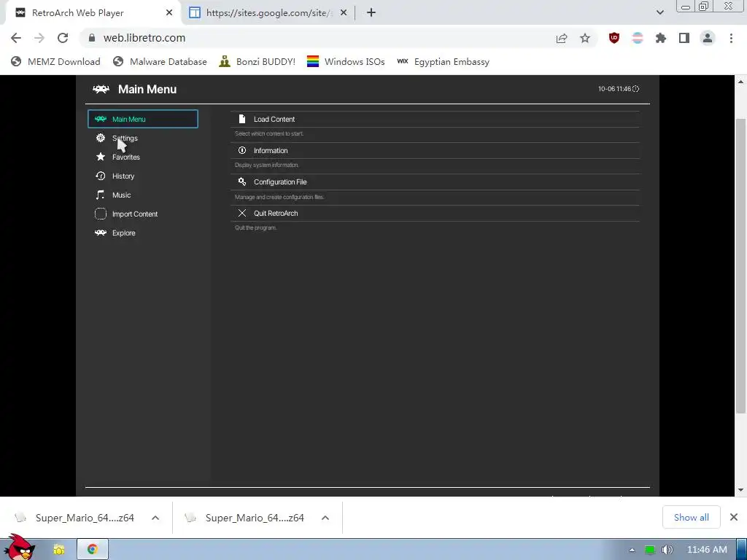Open the Chrome profile avatar
Image resolution: width=747 pixels, height=560 pixels.
pos(708,38)
